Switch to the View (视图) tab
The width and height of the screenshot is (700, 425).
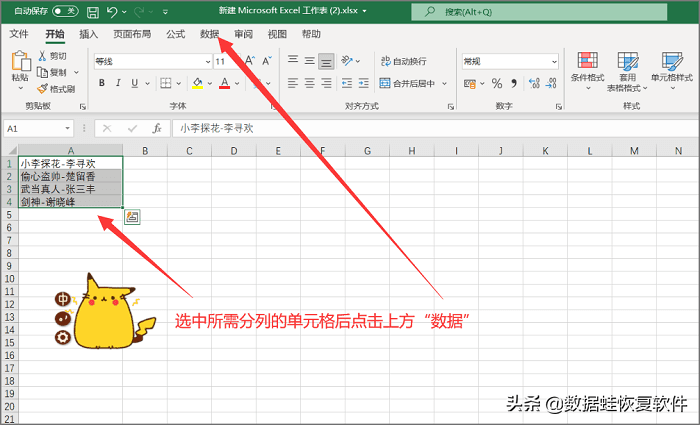[x=277, y=34]
